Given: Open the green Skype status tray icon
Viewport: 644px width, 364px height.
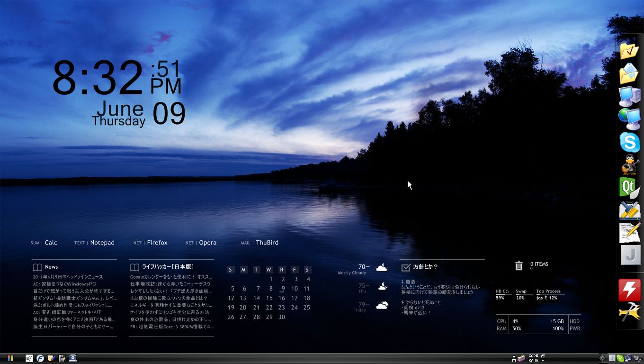Looking at the screenshot, I should pyautogui.click(x=620, y=358).
